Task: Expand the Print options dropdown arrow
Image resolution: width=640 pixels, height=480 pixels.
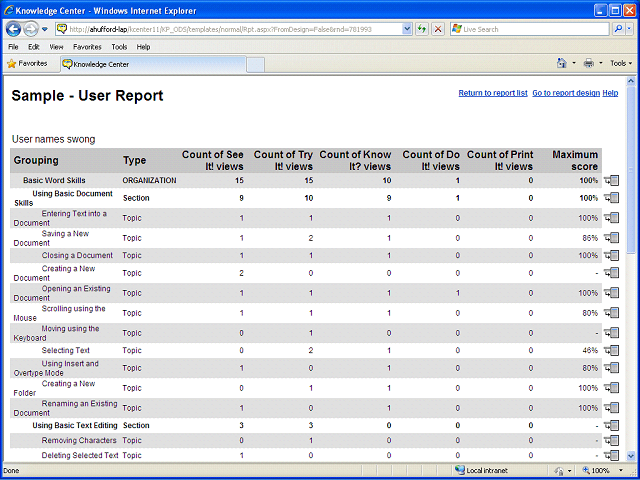Action: coord(600,64)
